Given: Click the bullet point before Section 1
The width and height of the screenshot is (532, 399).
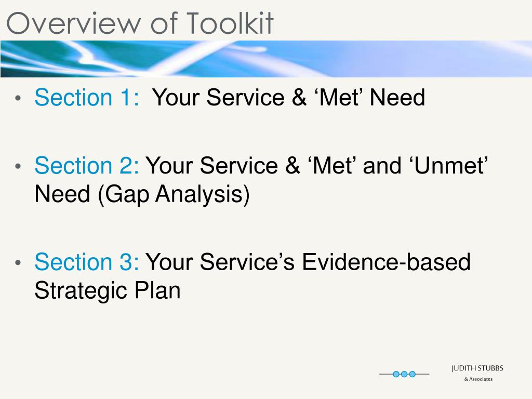Looking at the screenshot, I should [19, 98].
